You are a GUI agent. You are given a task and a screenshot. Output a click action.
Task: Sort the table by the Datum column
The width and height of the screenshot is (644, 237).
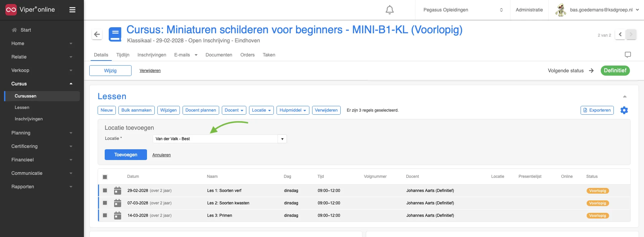pyautogui.click(x=133, y=176)
